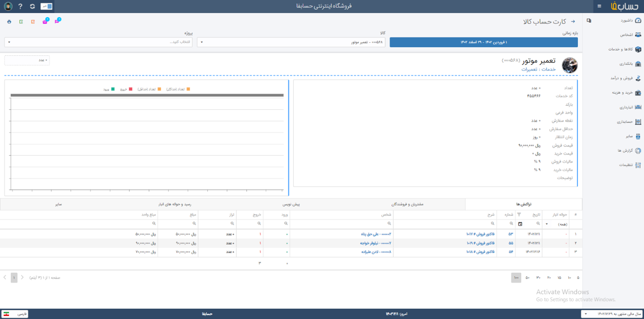The image size is (644, 319).
Task: Click the تعمیر موتور product thumbnail
Action: (570, 65)
